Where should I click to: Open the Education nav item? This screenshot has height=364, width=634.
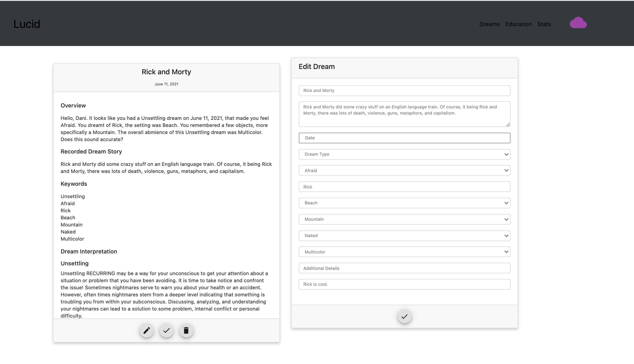pyautogui.click(x=518, y=24)
